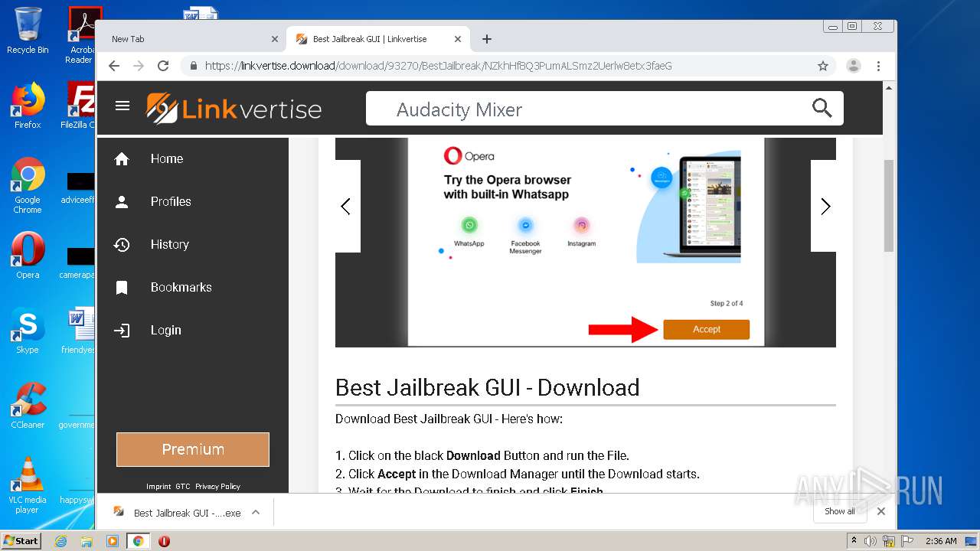Click the Profiles person icon
Image resolution: width=980 pixels, height=551 pixels.
coord(122,201)
